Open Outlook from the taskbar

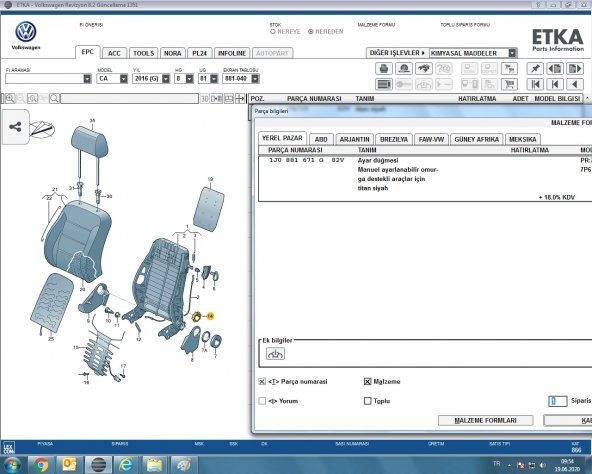point(69,464)
